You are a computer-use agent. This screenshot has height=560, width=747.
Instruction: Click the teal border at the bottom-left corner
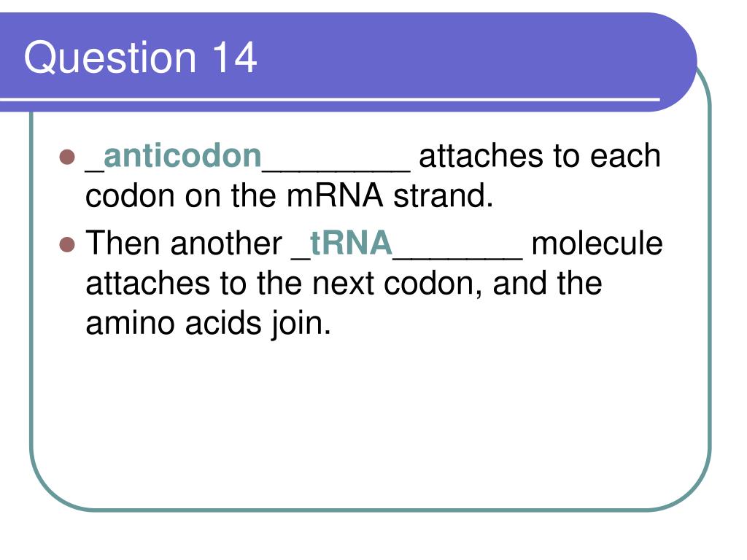pyautogui.click(x=53, y=491)
